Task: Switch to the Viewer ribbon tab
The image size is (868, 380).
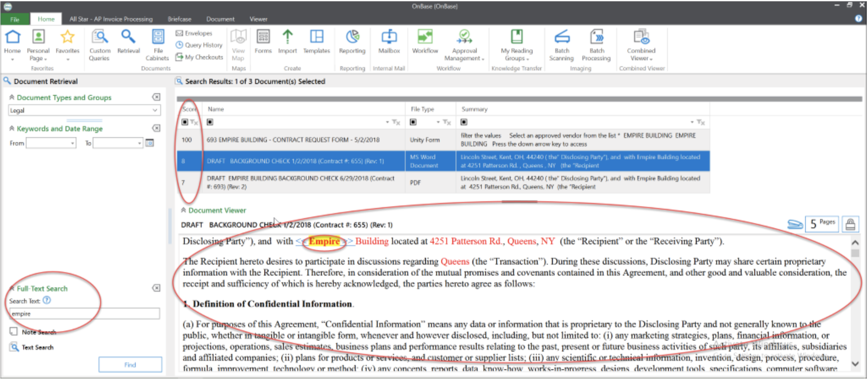Action: pyautogui.click(x=258, y=19)
